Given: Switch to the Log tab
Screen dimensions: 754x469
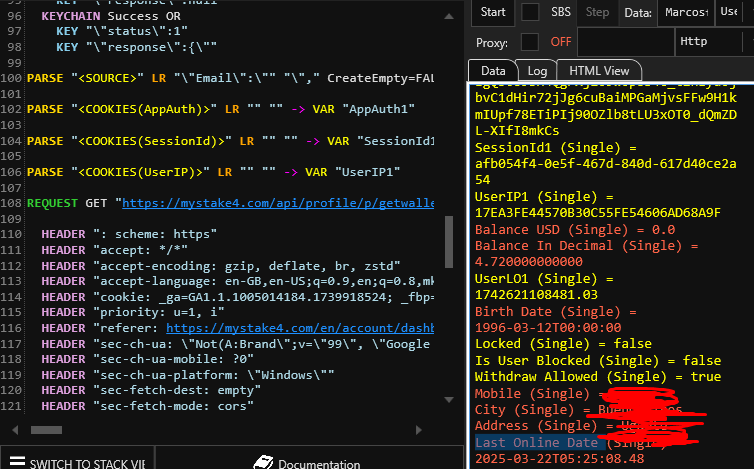Looking at the screenshot, I should click(x=537, y=71).
